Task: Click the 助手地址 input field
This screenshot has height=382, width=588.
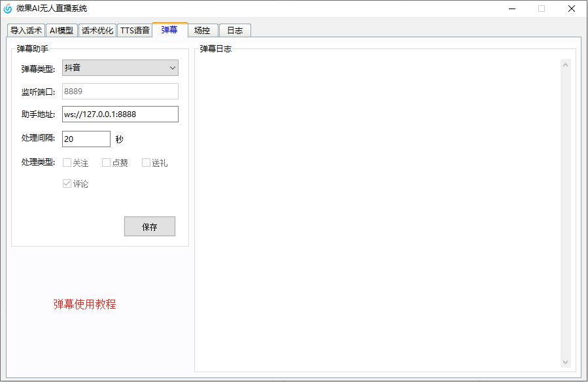Action: point(120,114)
